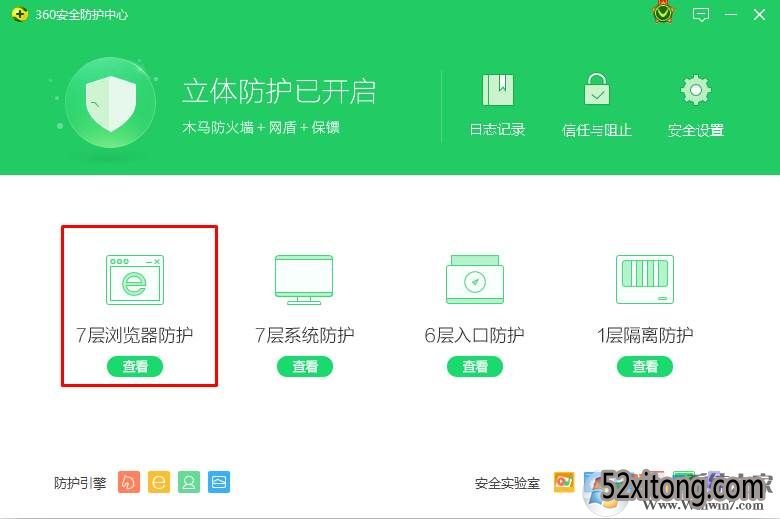Close the 360安全防护中心 window
Image resolution: width=780 pixels, height=519 pixels.
759,14
